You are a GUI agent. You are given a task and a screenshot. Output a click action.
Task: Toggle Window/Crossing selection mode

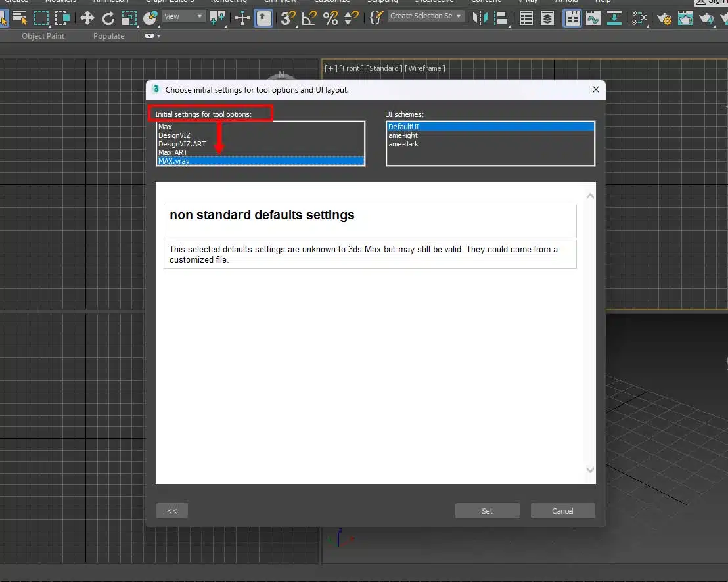pos(62,18)
